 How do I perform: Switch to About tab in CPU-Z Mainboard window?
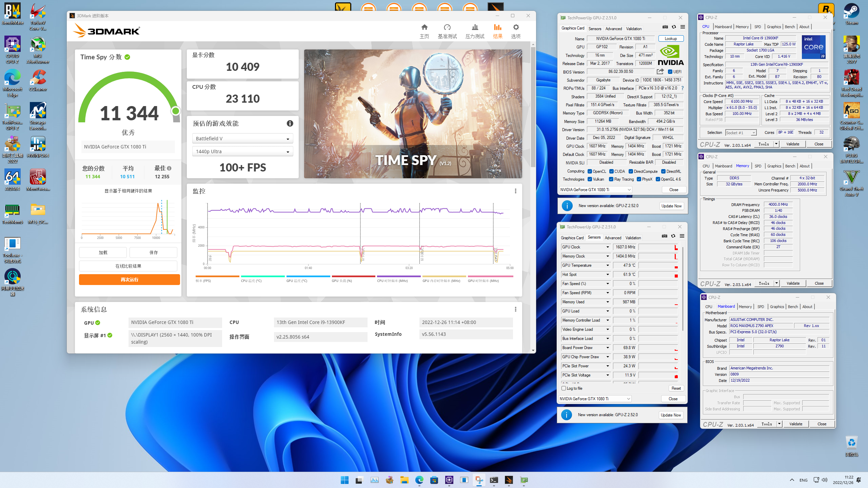pos(807,307)
